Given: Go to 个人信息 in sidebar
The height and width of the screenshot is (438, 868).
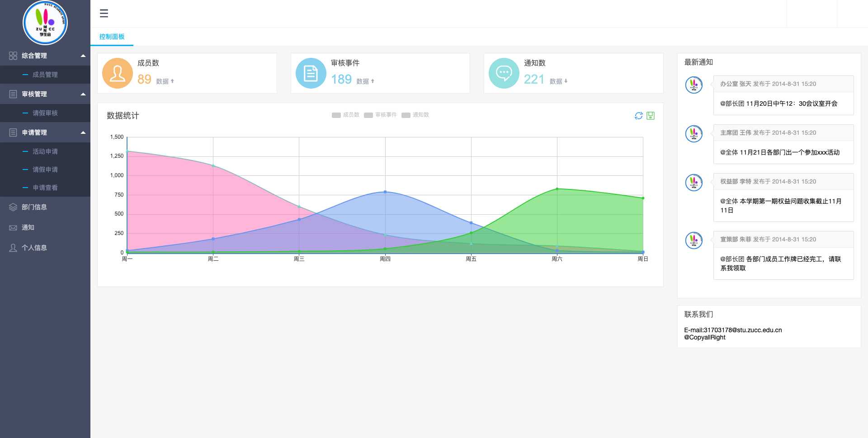Looking at the screenshot, I should coord(45,248).
